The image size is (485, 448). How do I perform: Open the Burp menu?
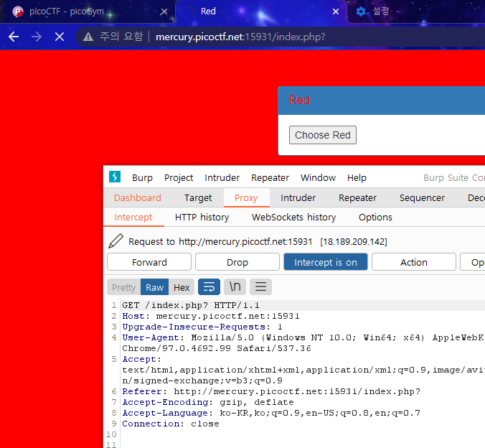coord(142,178)
